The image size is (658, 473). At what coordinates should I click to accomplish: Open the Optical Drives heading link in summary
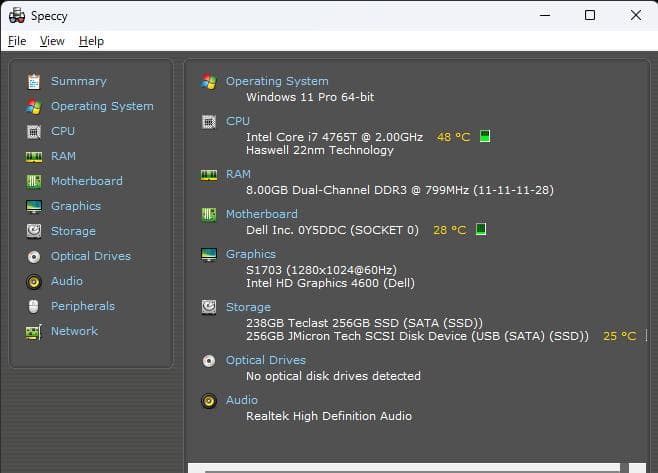[x=266, y=360]
